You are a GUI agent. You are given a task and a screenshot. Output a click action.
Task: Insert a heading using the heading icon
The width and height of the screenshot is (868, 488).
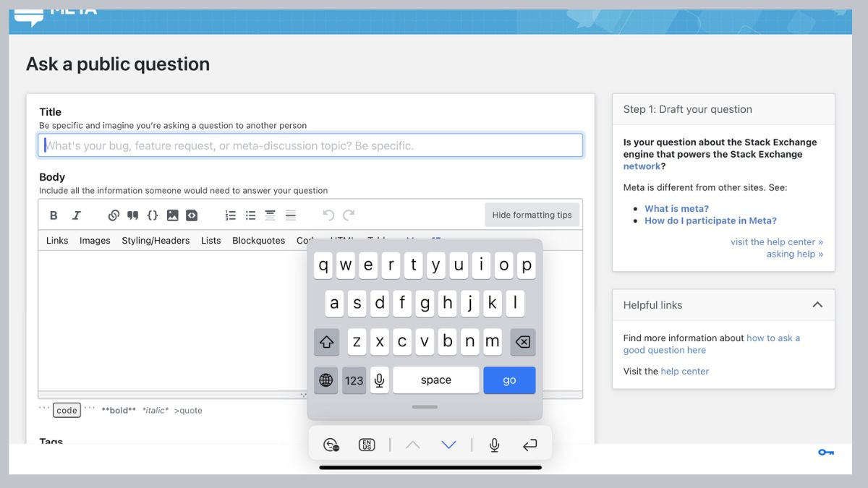click(x=270, y=215)
